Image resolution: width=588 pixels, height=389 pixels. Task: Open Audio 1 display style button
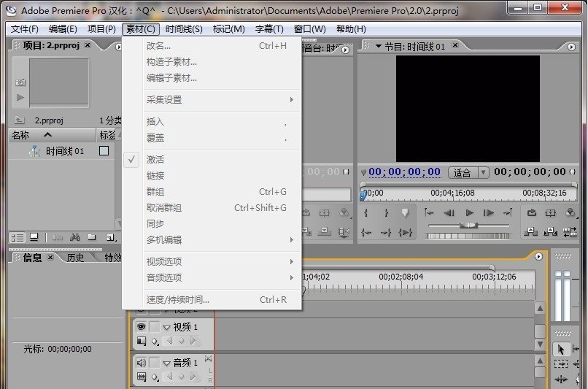(142, 377)
